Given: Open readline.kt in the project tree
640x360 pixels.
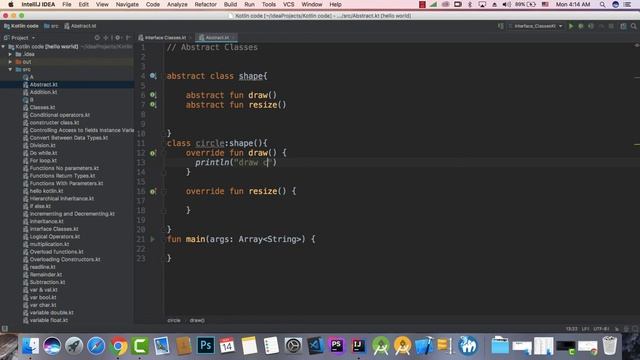Looking at the screenshot, I should click(x=42, y=267).
